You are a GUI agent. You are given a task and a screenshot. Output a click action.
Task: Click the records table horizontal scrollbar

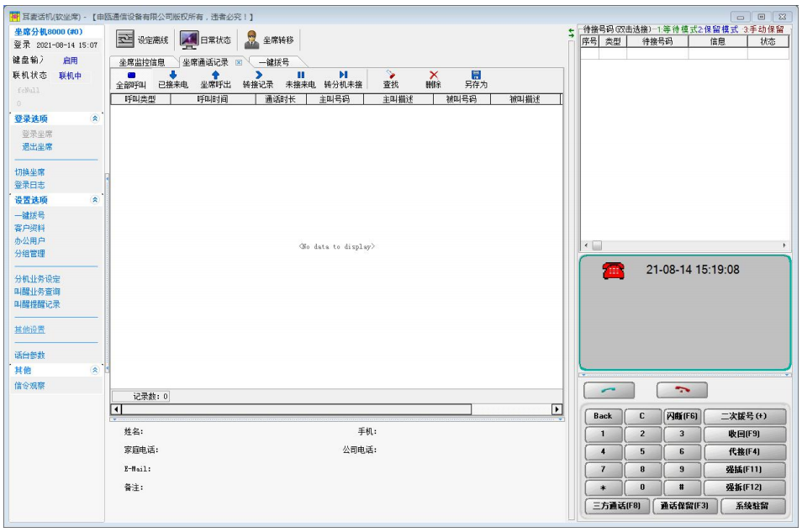click(336, 409)
